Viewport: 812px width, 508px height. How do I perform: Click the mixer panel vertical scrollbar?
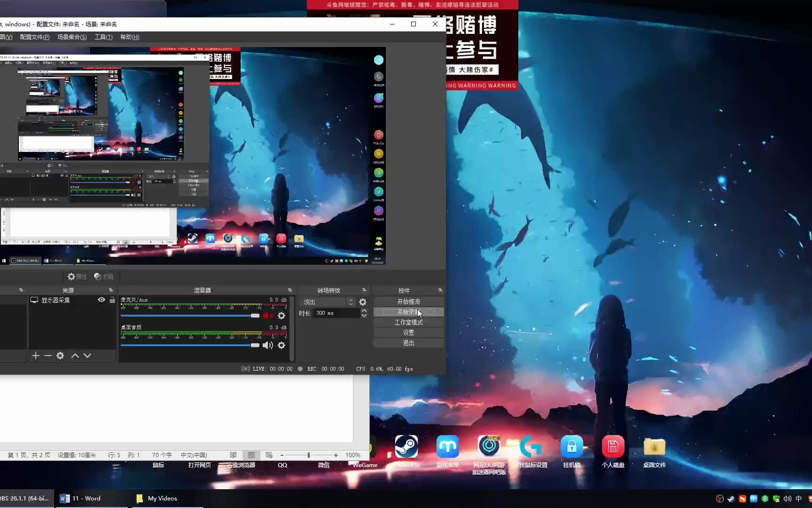[292, 328]
